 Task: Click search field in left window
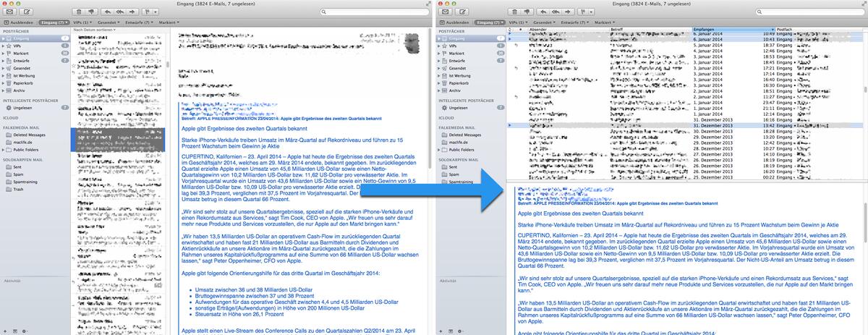point(373,12)
